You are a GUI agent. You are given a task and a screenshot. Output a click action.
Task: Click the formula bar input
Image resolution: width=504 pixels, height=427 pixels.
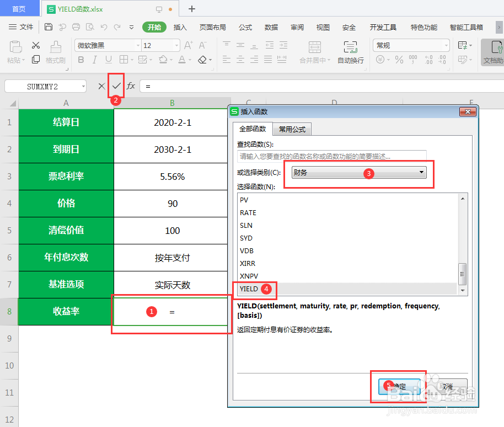pyautogui.click(x=321, y=86)
